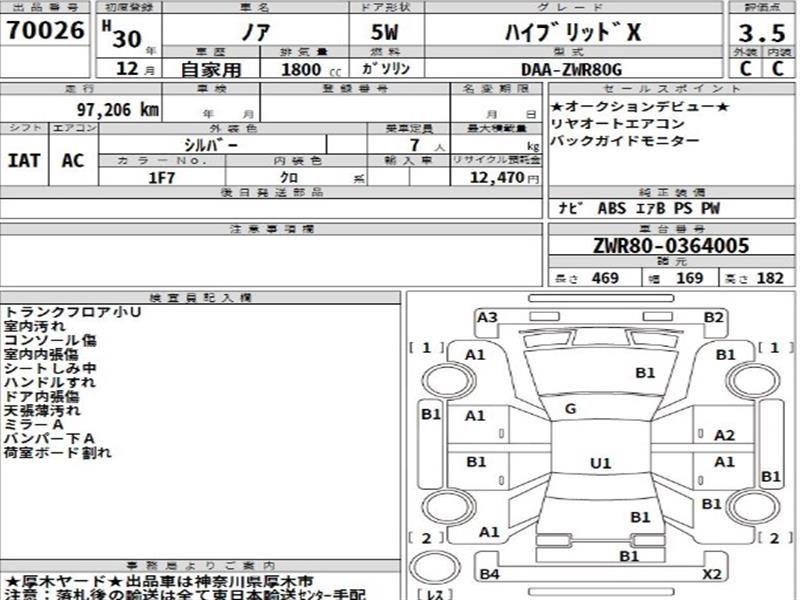Screen dimensions: 800x600
Task: Select the height value 182
Action: pyautogui.click(x=770, y=278)
